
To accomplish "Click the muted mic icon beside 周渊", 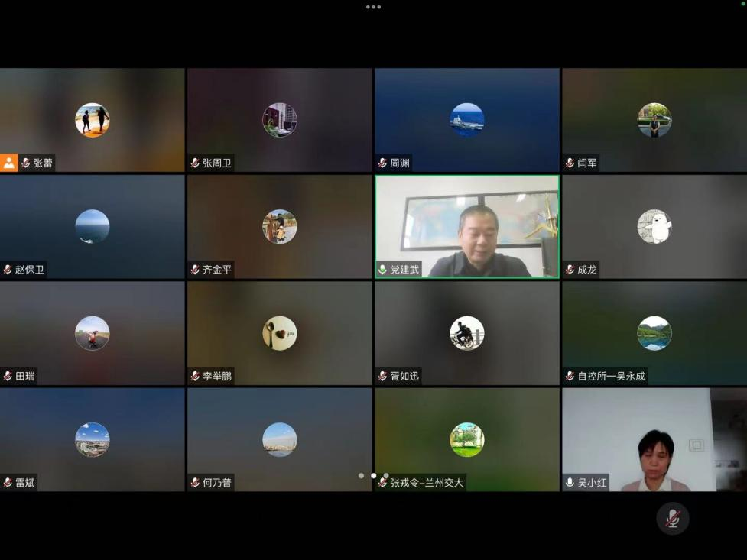I will coord(382,163).
